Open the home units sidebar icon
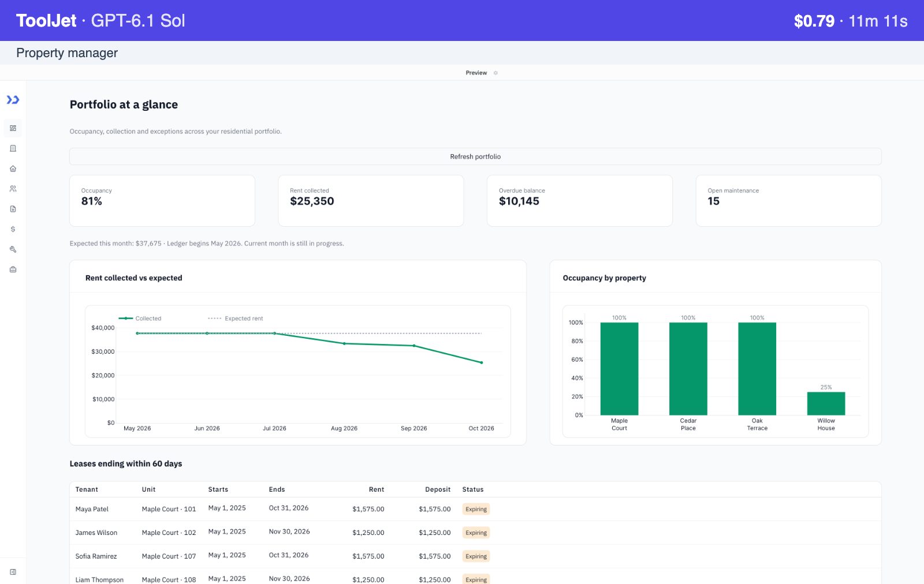This screenshot has height=584, width=924. (x=13, y=169)
